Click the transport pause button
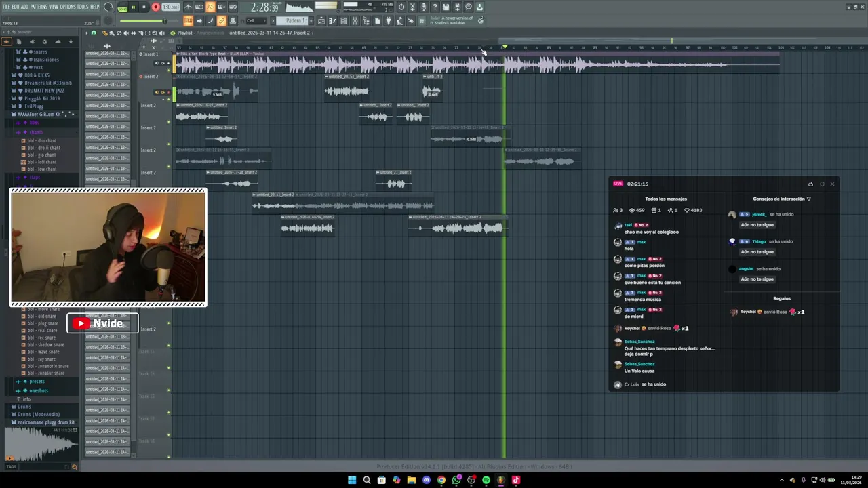 (x=133, y=7)
